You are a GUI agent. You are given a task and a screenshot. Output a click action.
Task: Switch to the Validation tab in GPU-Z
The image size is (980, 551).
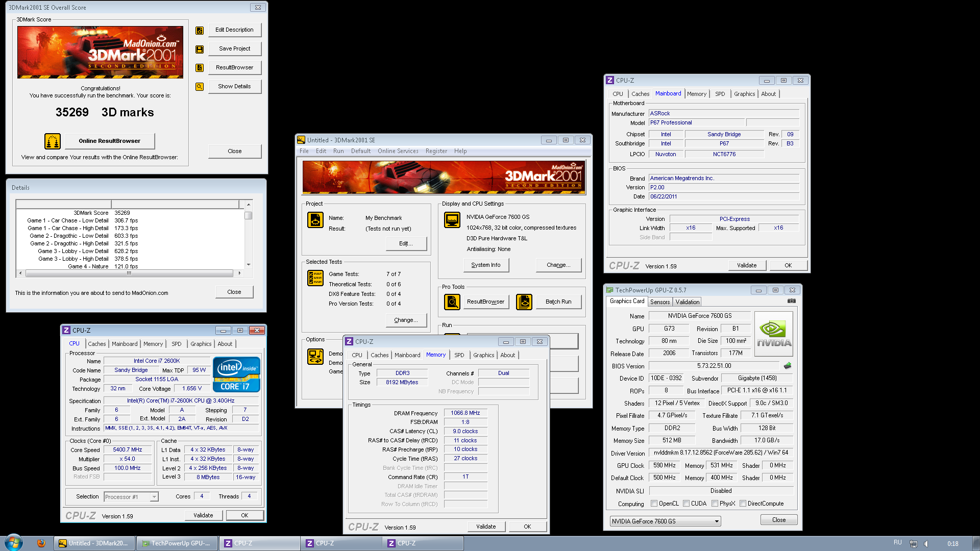[688, 302]
